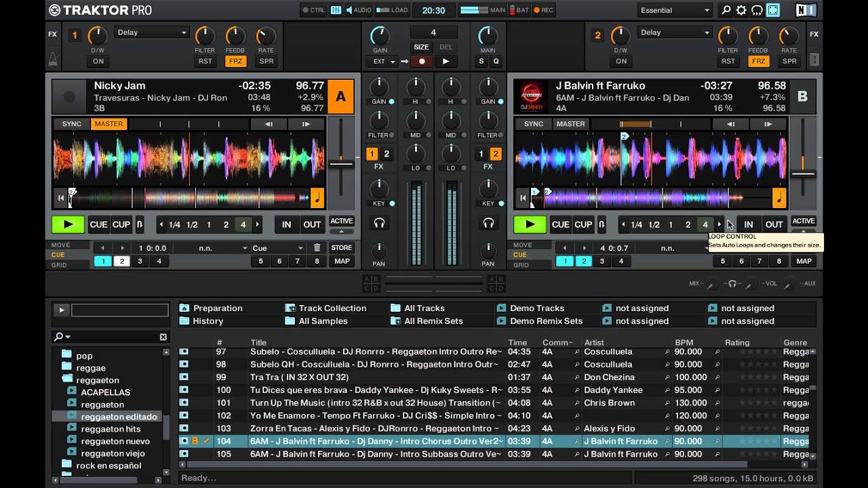The height and width of the screenshot is (488, 868).
Task: Open the search magnifier icon in header
Action: (x=726, y=10)
